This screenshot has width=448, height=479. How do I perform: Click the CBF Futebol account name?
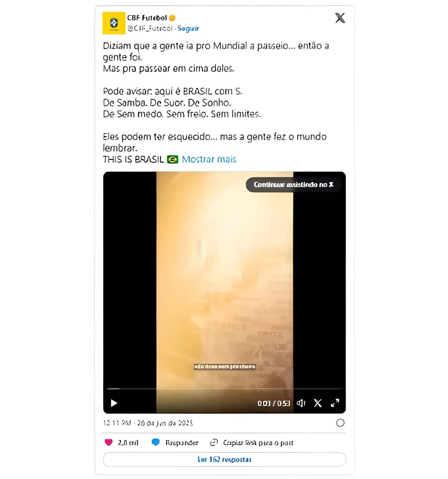147,18
